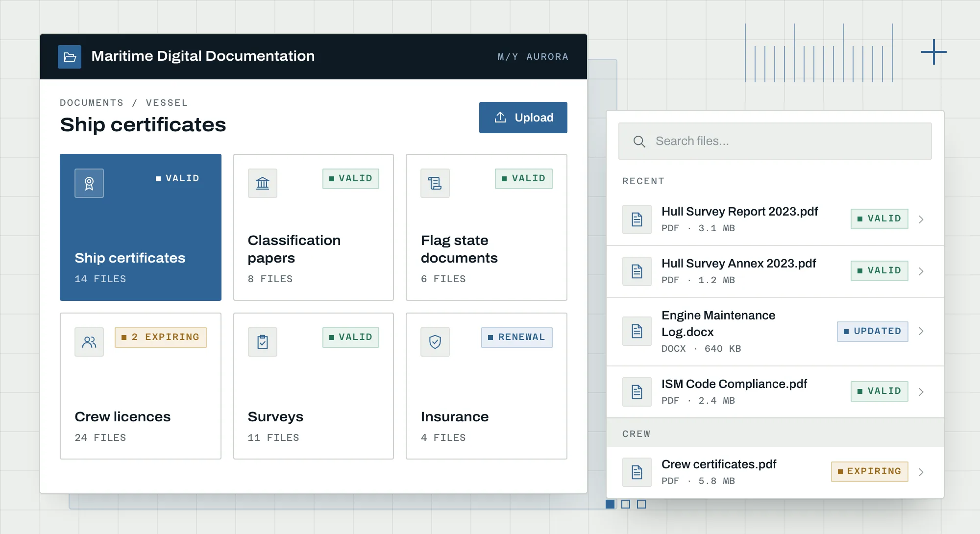
Task: Expand Hull Survey Report 2023.pdf row chevron
Action: point(921,219)
